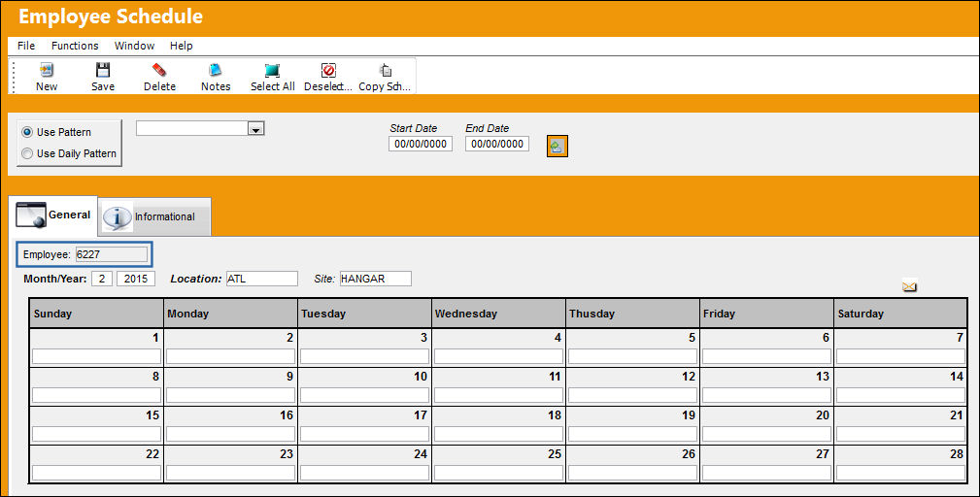Screen dimensions: 980x497
Task: Click the schedule field for day 19
Action: pos(632,434)
